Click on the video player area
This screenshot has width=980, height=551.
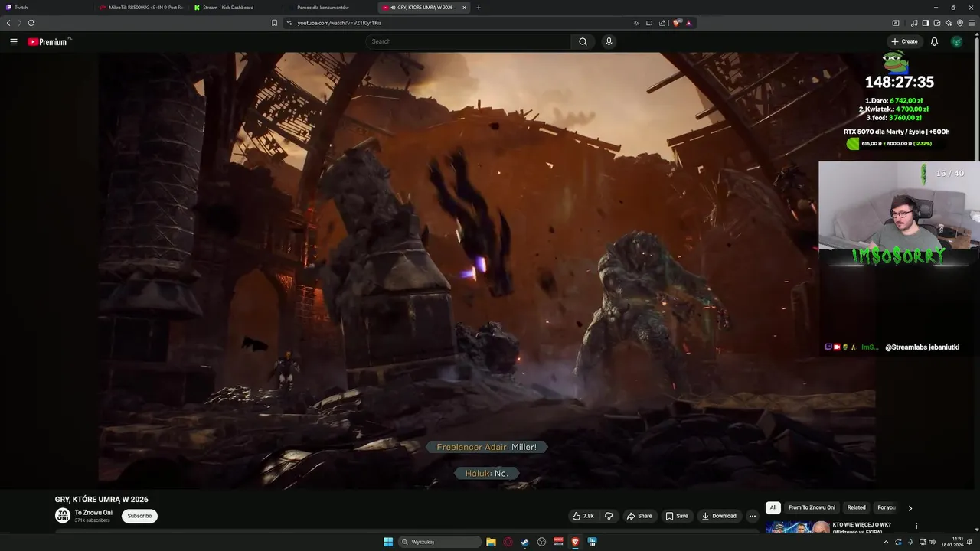pyautogui.click(x=487, y=270)
